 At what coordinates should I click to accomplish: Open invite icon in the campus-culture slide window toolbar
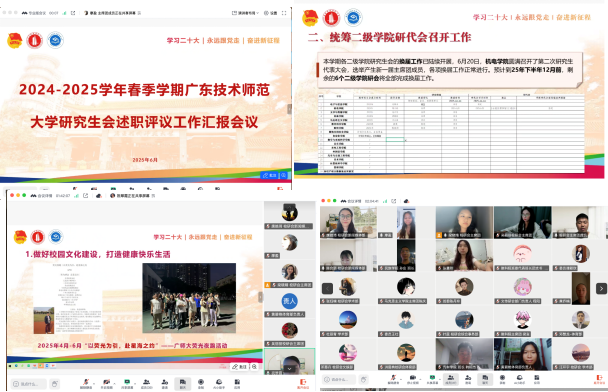pos(164,383)
